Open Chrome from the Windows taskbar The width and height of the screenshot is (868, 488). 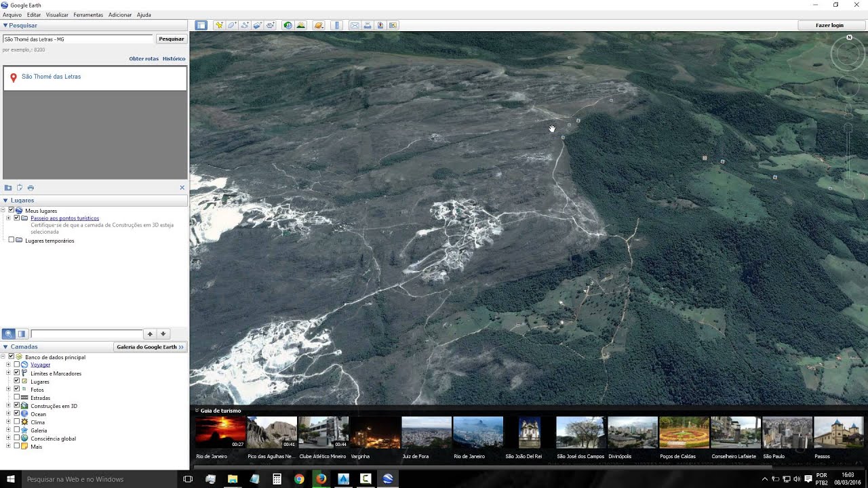299,479
